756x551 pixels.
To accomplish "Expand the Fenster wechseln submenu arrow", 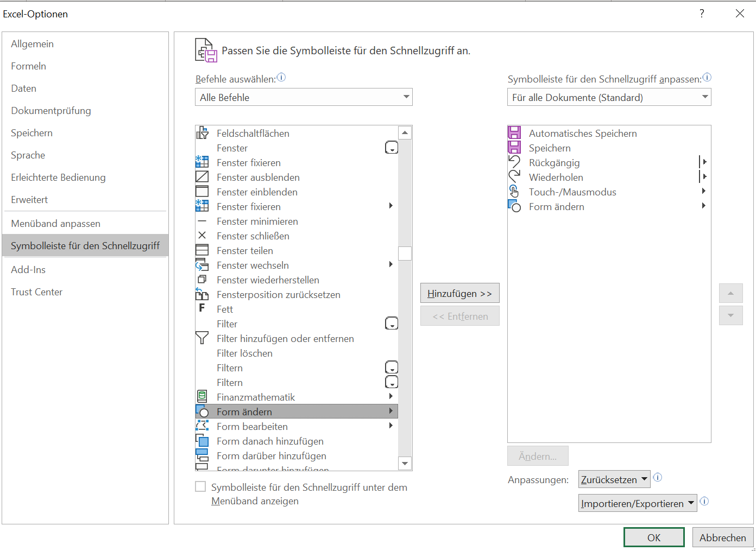I will (x=390, y=264).
